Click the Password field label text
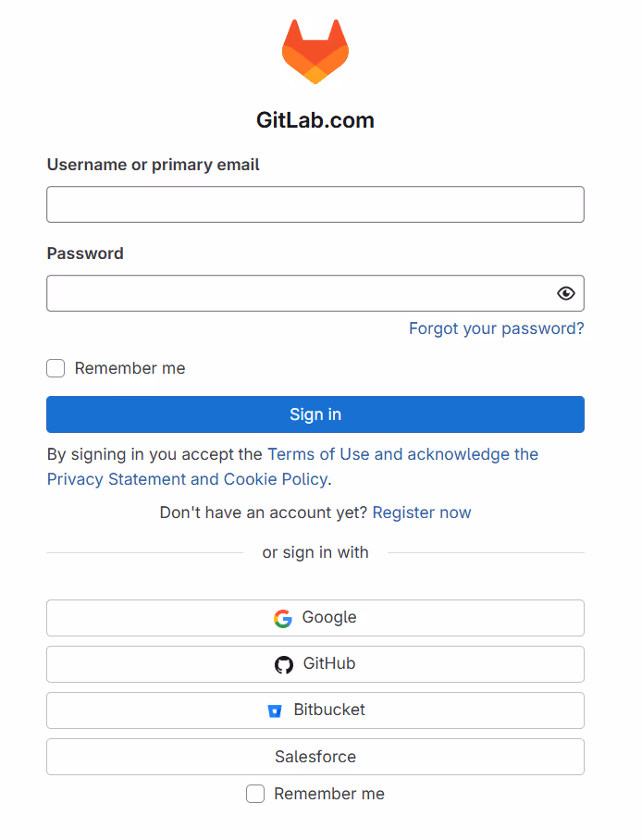 pos(85,253)
